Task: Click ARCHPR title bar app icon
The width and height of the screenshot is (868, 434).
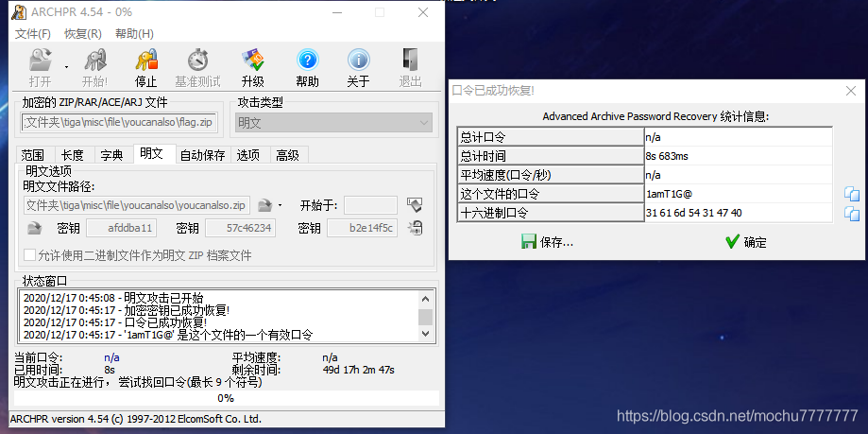Action: click(20, 12)
